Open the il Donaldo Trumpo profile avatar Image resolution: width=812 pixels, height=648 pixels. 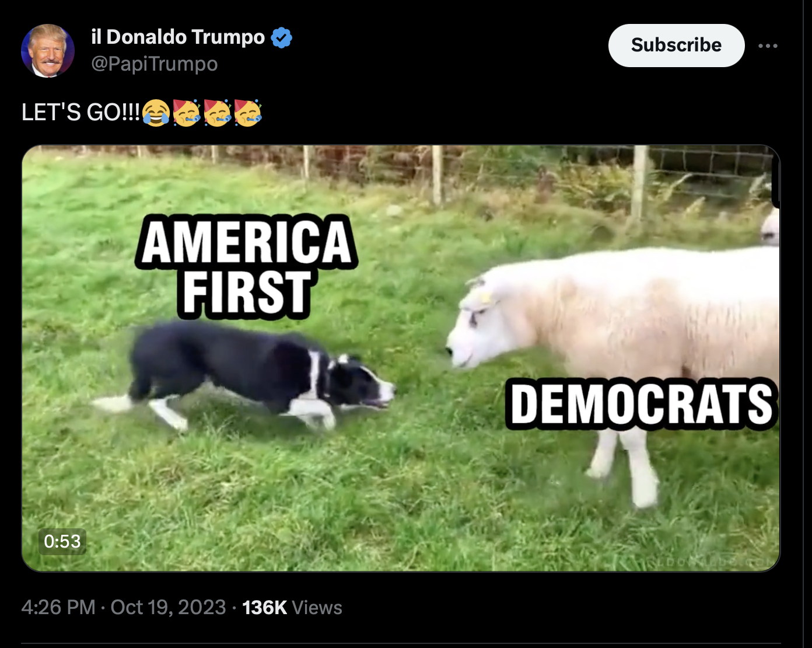[x=48, y=51]
